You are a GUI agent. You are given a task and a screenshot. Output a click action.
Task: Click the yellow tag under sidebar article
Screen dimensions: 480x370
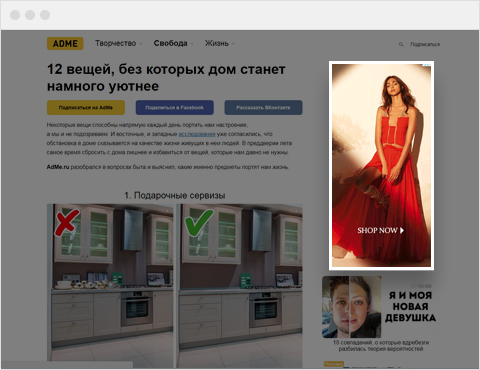click(334, 364)
